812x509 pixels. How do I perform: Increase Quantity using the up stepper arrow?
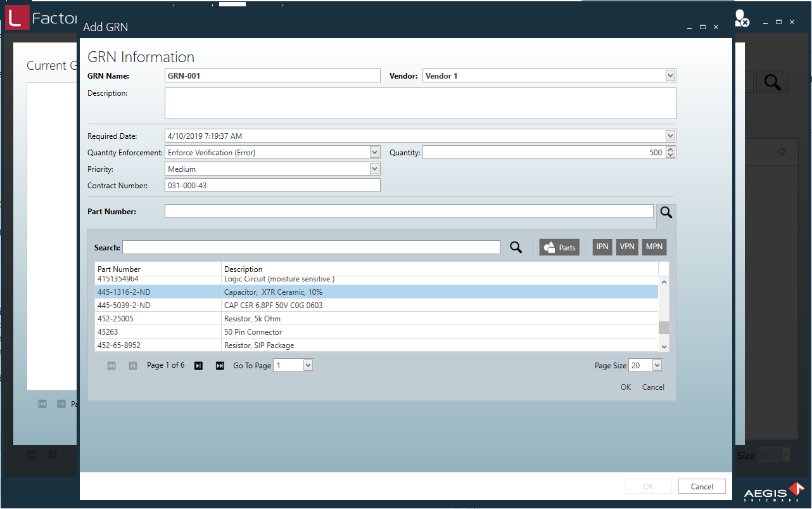[x=670, y=150]
